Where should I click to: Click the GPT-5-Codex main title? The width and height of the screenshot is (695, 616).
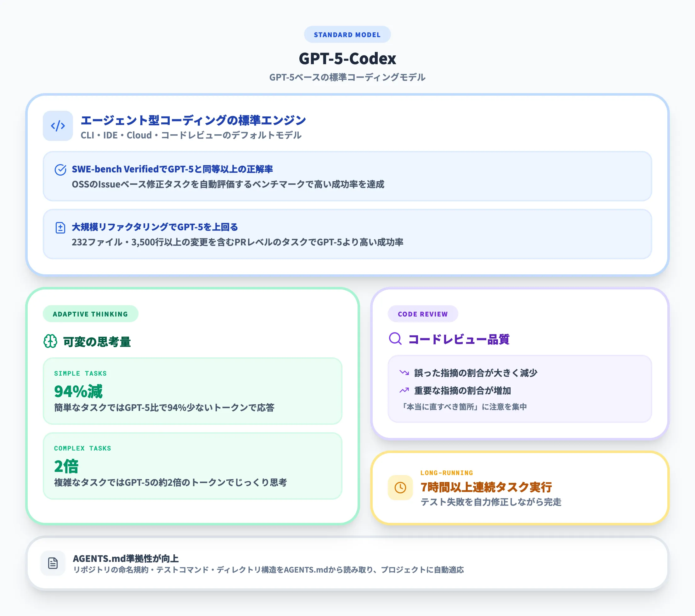click(x=347, y=59)
